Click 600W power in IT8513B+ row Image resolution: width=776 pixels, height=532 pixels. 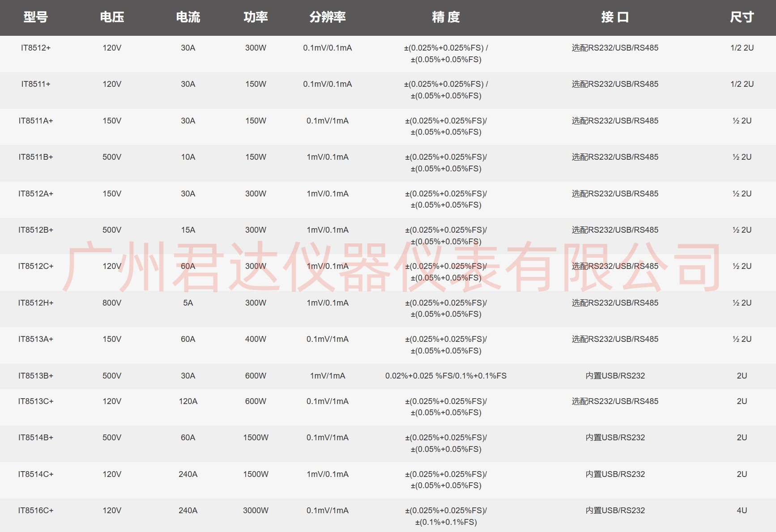[256, 376]
